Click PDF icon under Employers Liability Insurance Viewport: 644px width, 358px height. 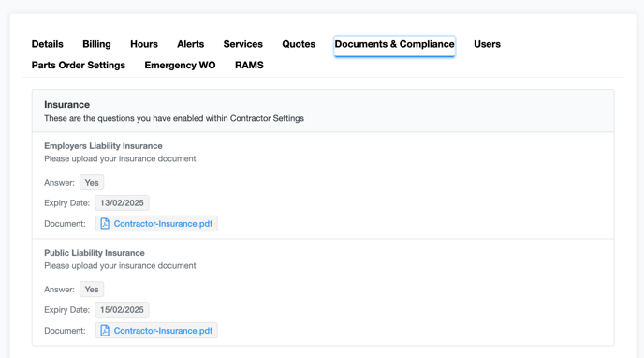point(105,224)
